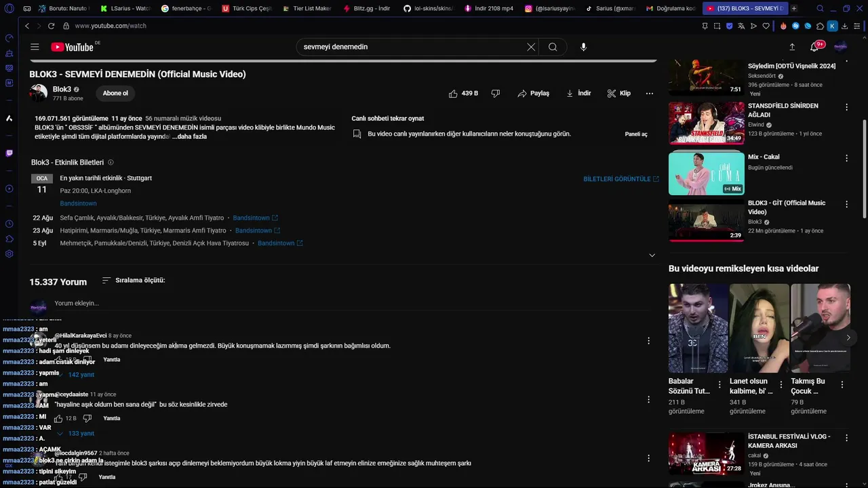The image size is (868, 488).
Task: Start search with the magnifier button
Action: [x=553, y=47]
